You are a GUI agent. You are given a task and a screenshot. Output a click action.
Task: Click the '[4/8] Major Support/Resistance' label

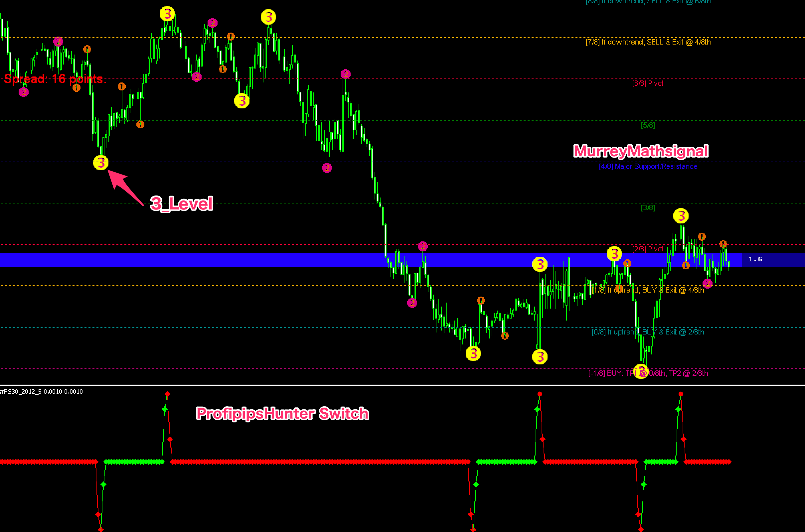point(648,166)
